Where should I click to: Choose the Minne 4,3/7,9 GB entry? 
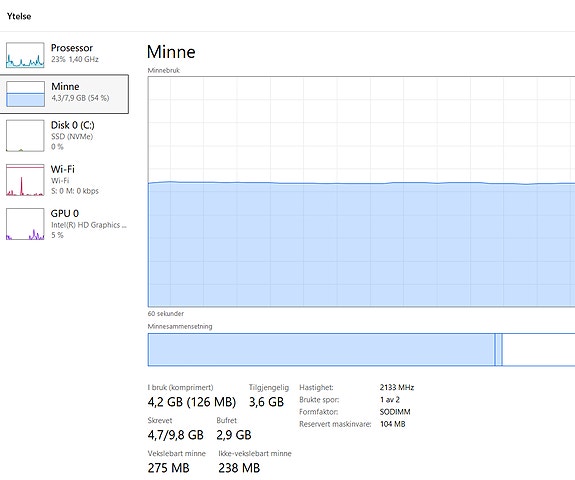pos(64,94)
